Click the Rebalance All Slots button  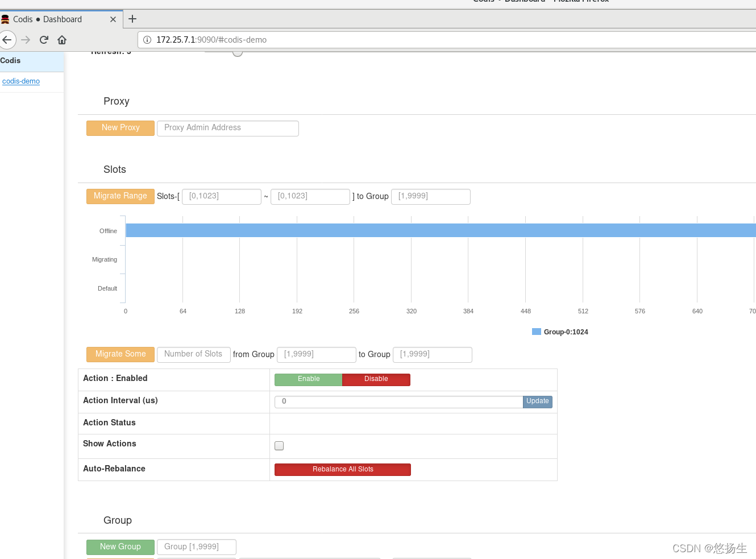343,470
